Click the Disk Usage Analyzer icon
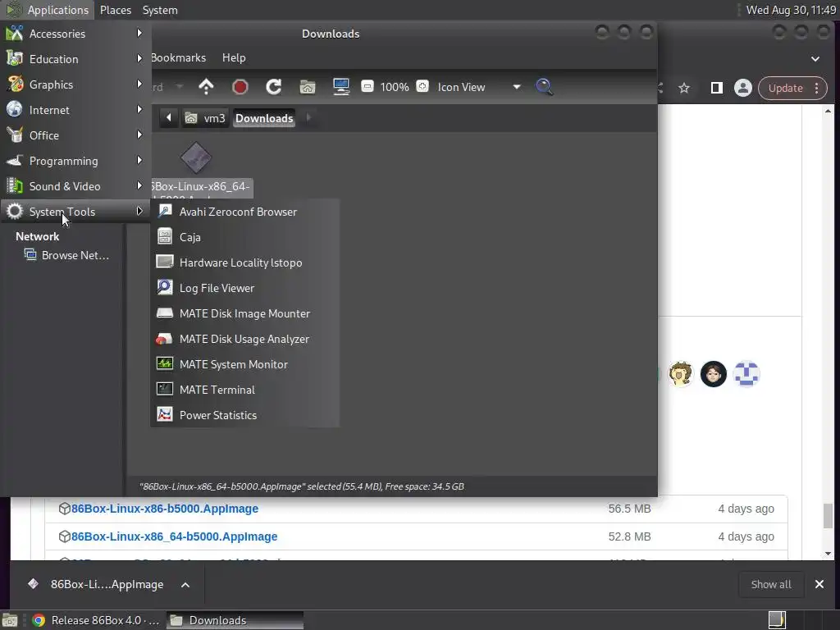 [164, 339]
